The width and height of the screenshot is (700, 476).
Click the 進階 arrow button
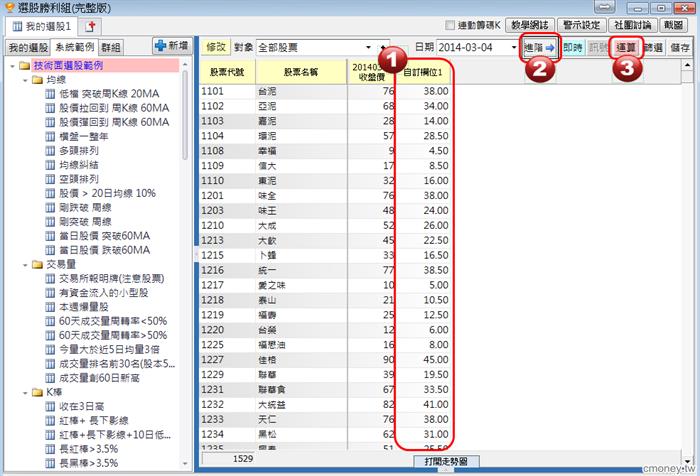(539, 47)
